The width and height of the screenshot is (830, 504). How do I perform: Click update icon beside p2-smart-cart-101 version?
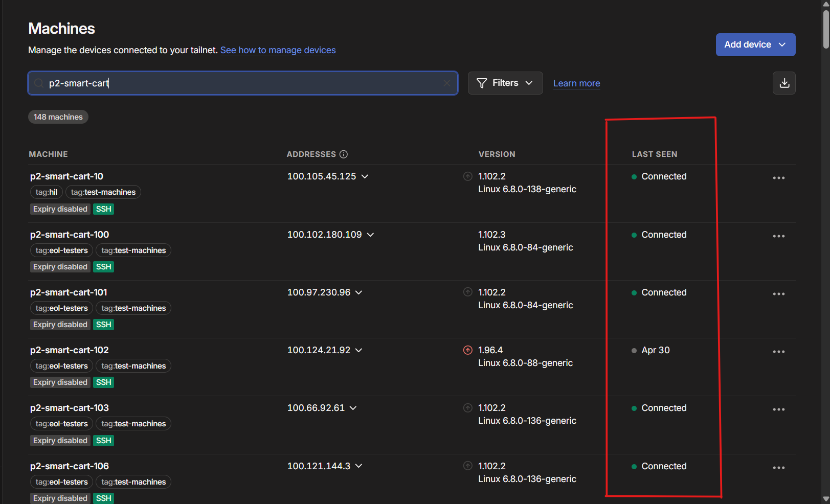tap(467, 292)
